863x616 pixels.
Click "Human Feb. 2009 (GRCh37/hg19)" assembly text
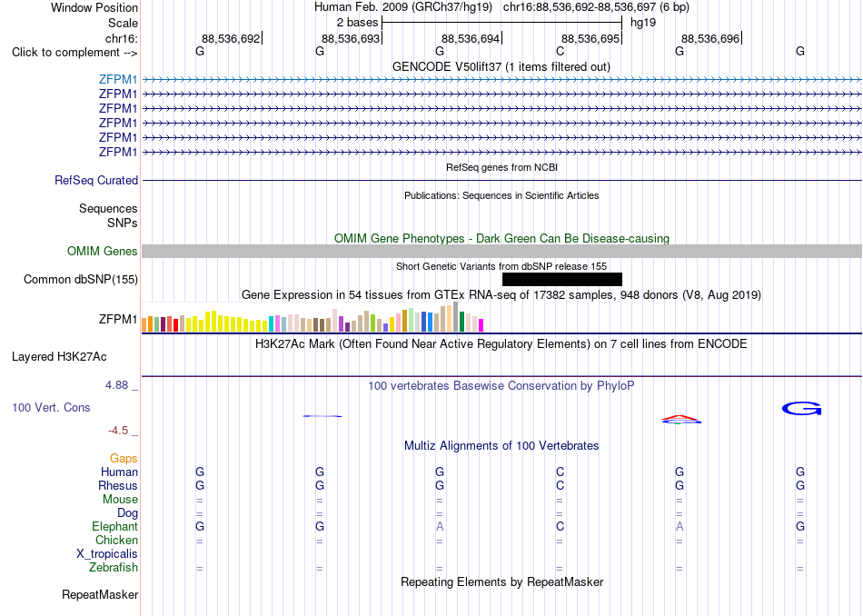[404, 7]
